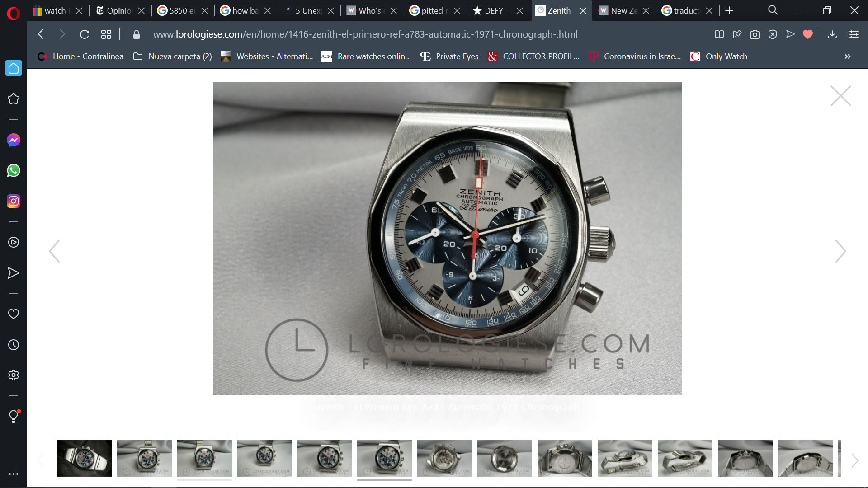Open browsing history clock icon
The image size is (868, 488).
point(14,345)
